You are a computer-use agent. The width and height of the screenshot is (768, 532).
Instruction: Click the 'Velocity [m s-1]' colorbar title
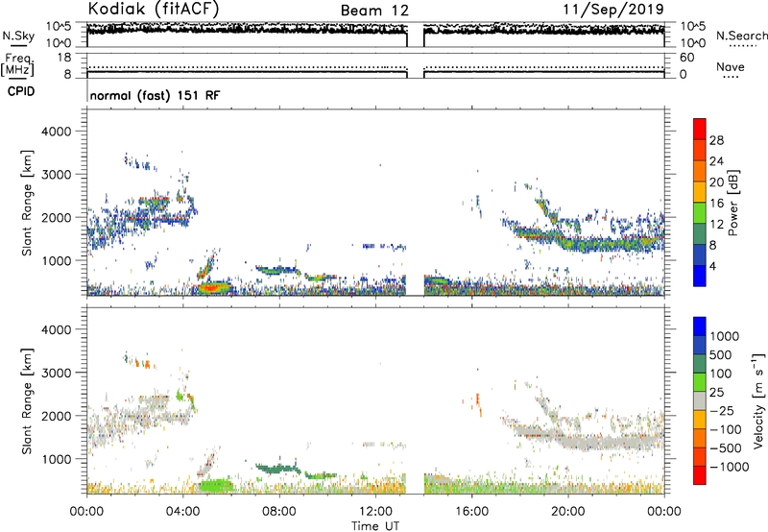point(758,400)
